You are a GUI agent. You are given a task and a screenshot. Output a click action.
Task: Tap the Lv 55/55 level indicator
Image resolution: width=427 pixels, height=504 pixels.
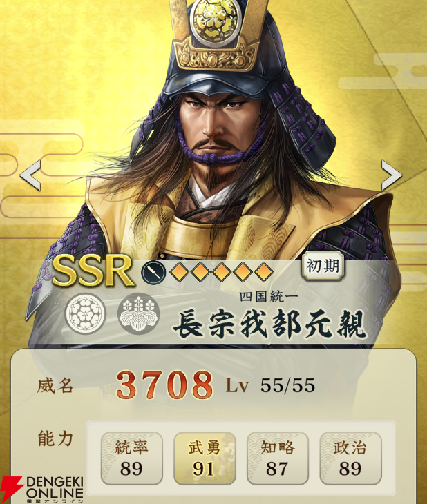pyautogui.click(x=270, y=385)
